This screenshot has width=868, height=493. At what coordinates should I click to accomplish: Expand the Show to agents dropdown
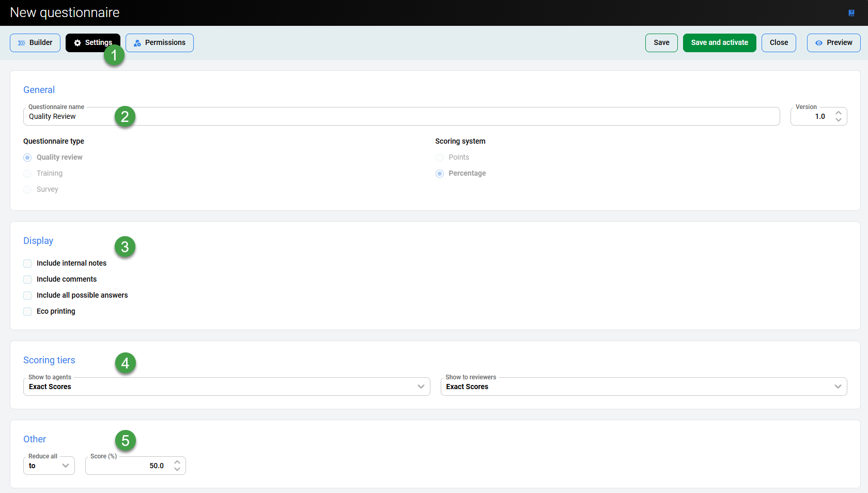tap(226, 387)
